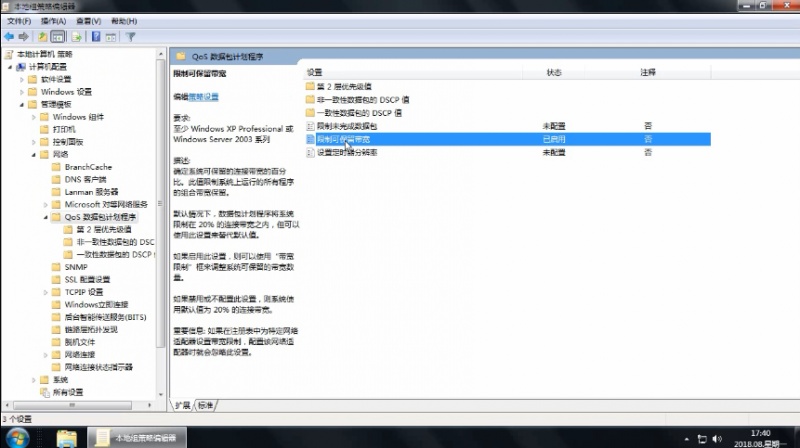Click folder icon of 非一致性数据包的 DSCP 值 in list

click(310, 99)
